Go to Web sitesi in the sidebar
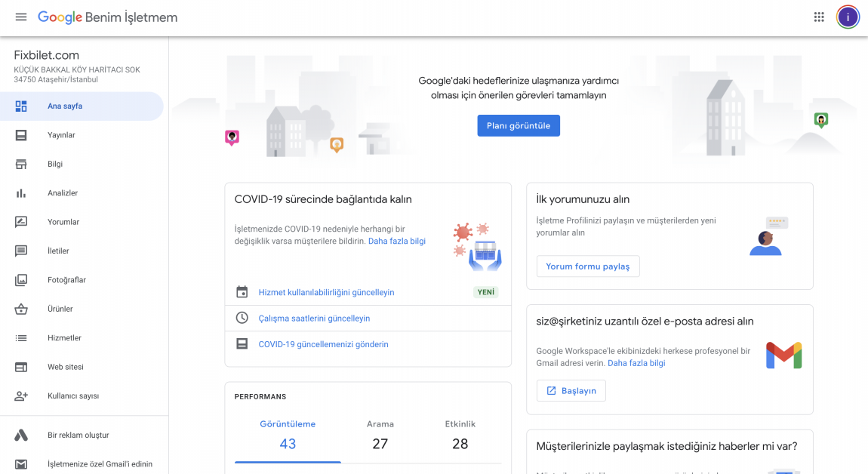Viewport: 868px width, 474px height. pyautogui.click(x=66, y=367)
